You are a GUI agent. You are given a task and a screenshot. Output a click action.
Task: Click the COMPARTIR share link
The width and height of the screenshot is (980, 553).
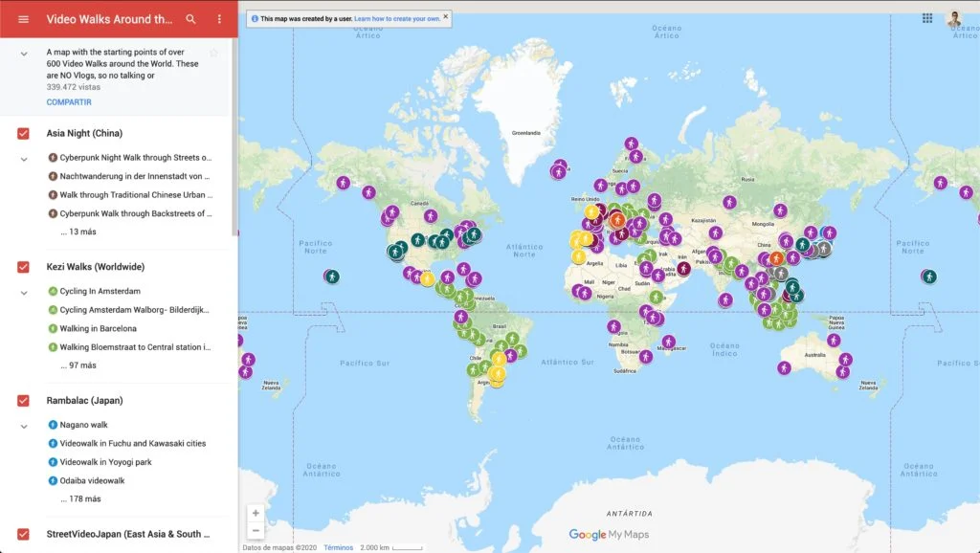click(x=69, y=101)
